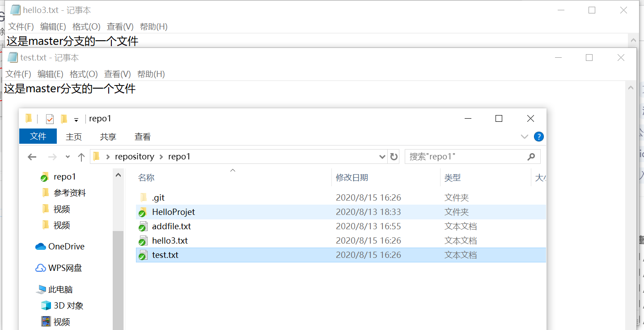The image size is (644, 330).
Task: Select 3D 对象 in the navigation pane
Action: point(68,305)
